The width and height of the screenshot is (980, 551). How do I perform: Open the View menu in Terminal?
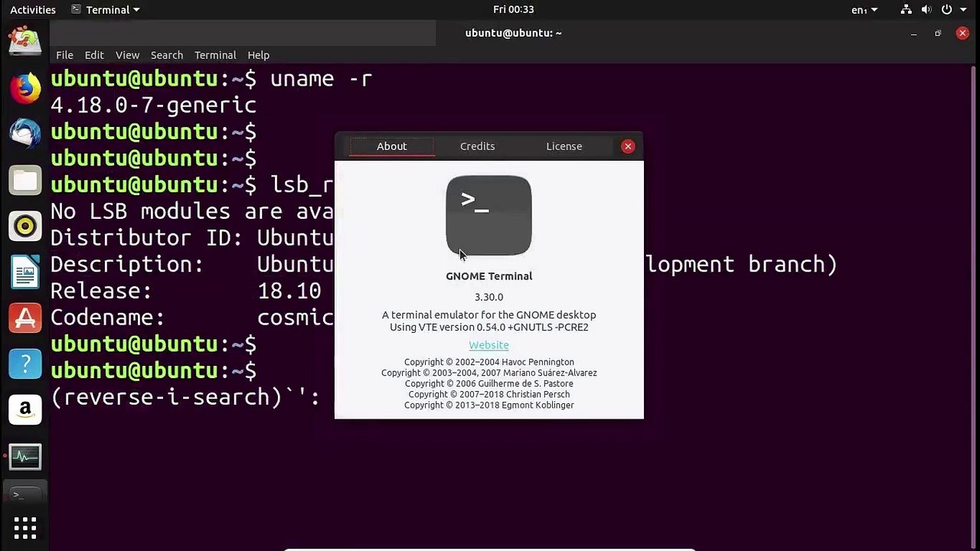pos(127,55)
